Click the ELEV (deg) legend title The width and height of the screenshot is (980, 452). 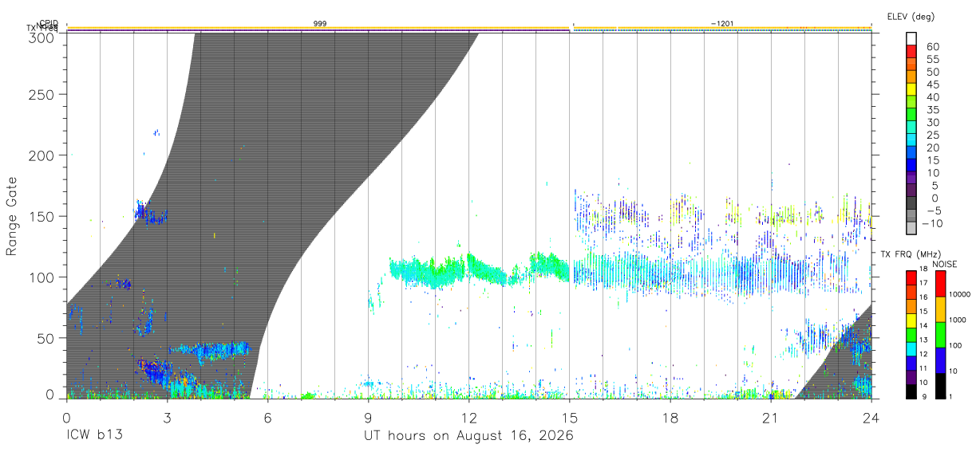pos(911,16)
